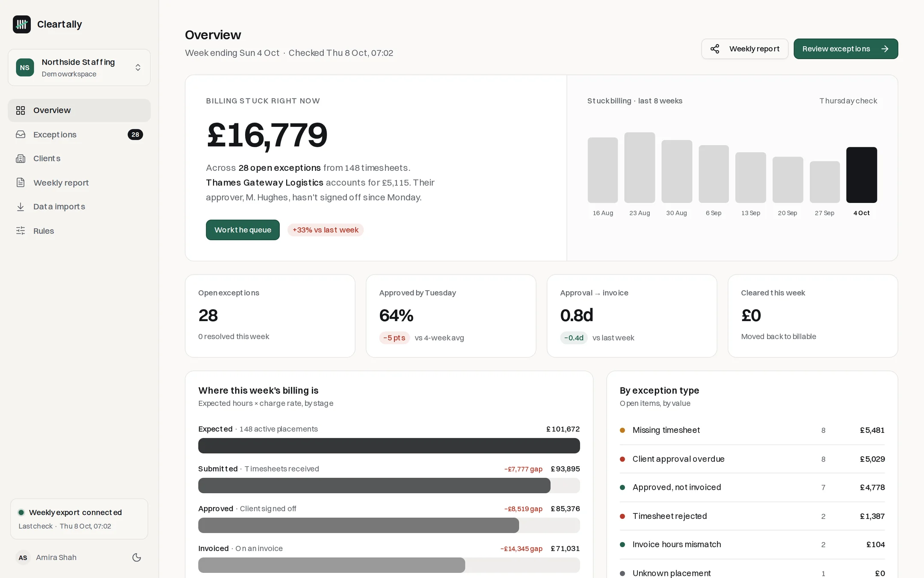Viewport: 924px width, 578px height.
Task: Click the Thames Gateway Logistics client name
Action: (264, 183)
